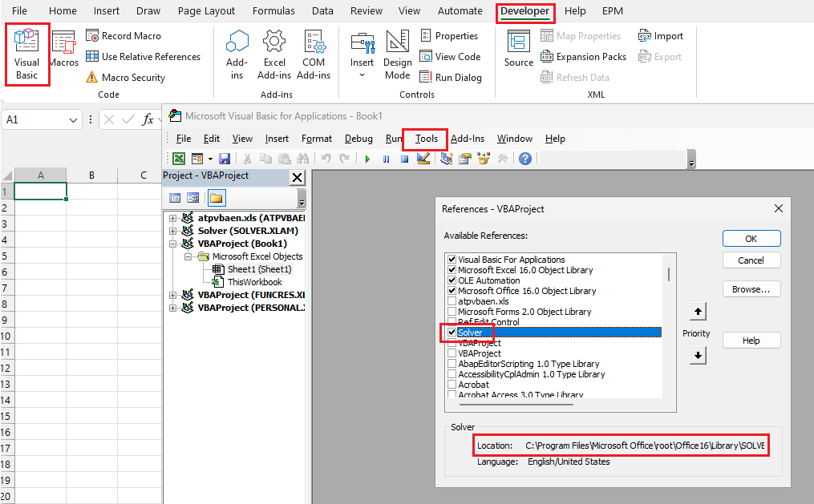Uncheck OLE Automation reference
Screen dimensions: 814x504
click(x=452, y=280)
